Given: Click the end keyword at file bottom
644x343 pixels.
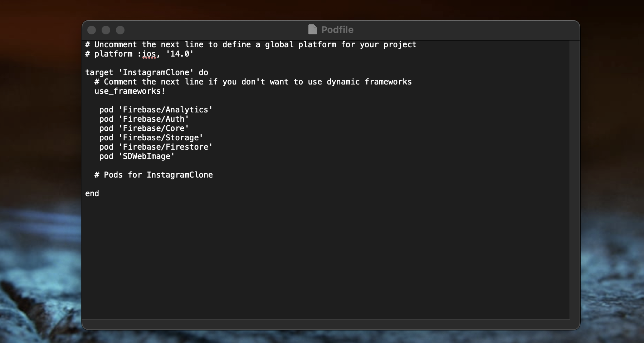Looking at the screenshot, I should coord(92,193).
